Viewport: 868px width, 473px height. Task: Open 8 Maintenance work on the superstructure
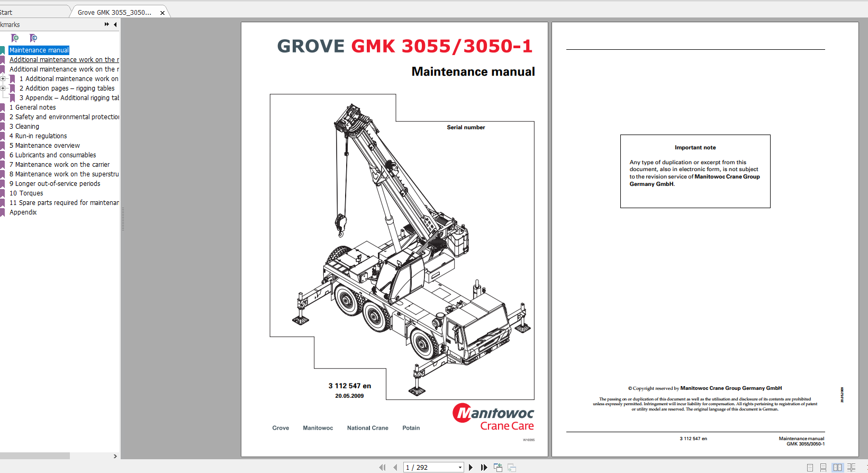coord(64,174)
